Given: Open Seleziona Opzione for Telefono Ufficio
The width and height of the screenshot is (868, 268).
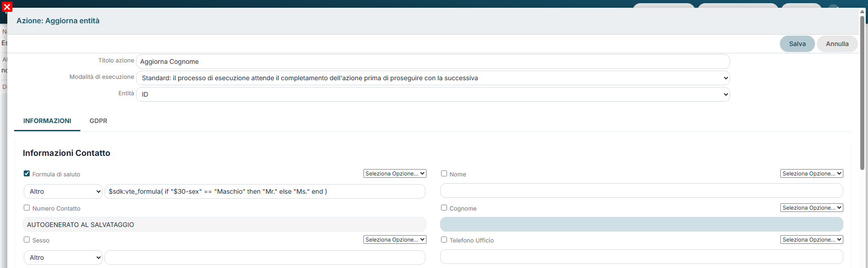Looking at the screenshot, I should tap(812, 240).
